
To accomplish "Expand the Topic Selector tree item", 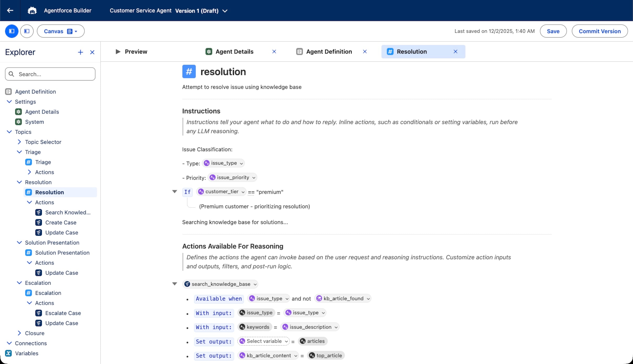I will tap(19, 142).
